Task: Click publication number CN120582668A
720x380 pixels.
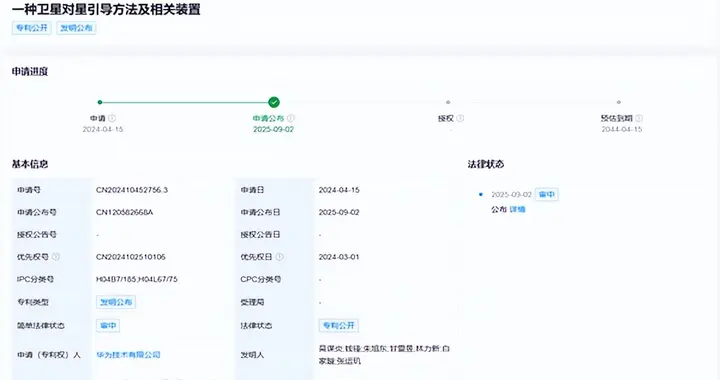Action: coord(124,212)
